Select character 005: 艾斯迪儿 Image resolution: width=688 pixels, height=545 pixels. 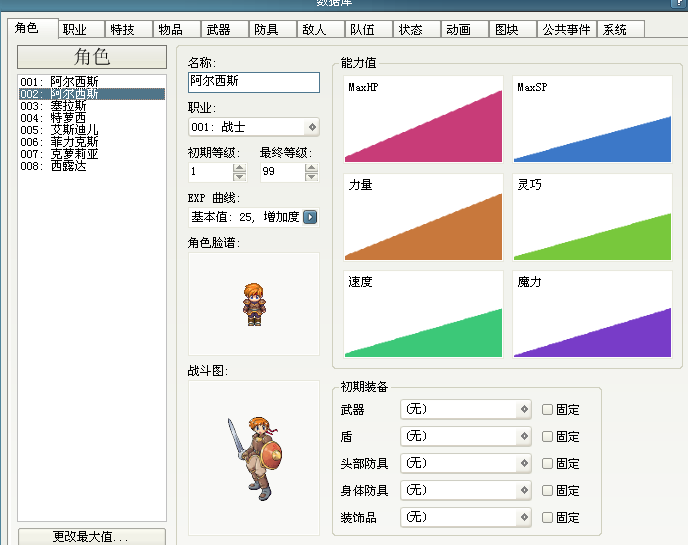92,130
